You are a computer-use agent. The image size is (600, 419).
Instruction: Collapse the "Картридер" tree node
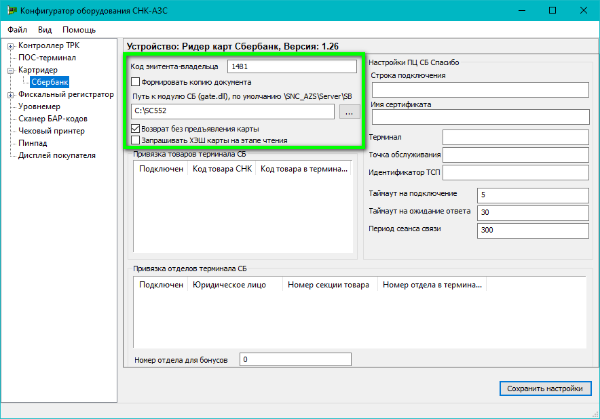(10, 71)
